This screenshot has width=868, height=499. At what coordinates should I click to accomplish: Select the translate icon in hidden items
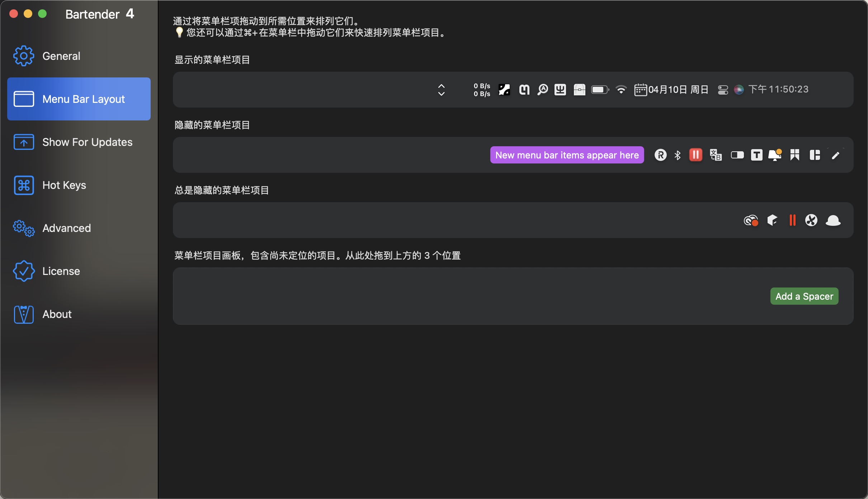click(716, 155)
